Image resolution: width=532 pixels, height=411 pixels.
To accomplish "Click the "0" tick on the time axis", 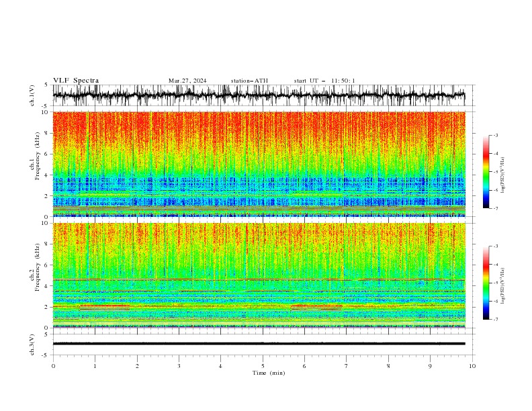I will (x=53, y=366).
